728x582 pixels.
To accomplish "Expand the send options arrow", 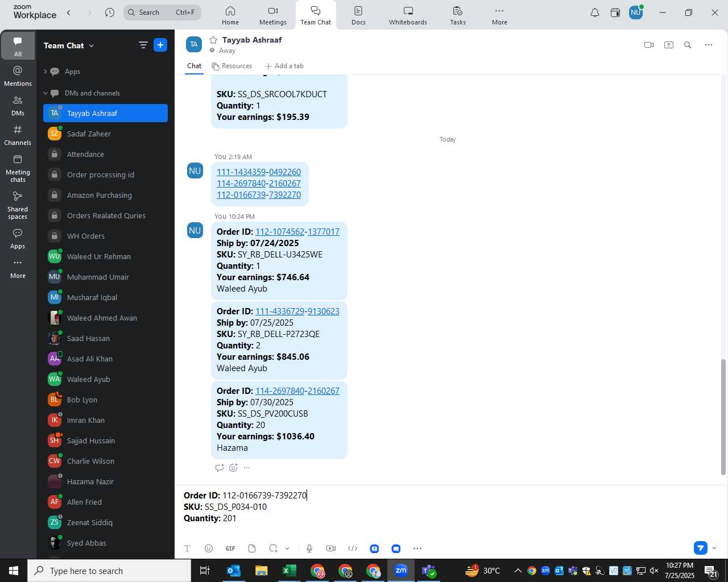I will (714, 548).
